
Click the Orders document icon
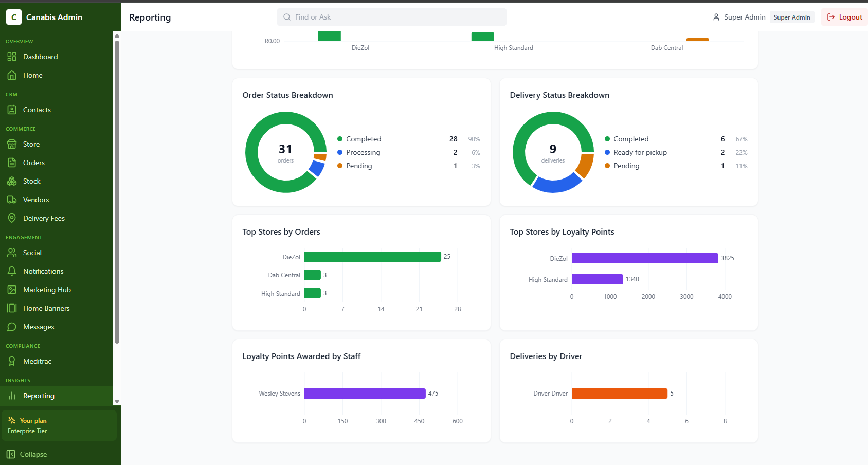point(12,163)
